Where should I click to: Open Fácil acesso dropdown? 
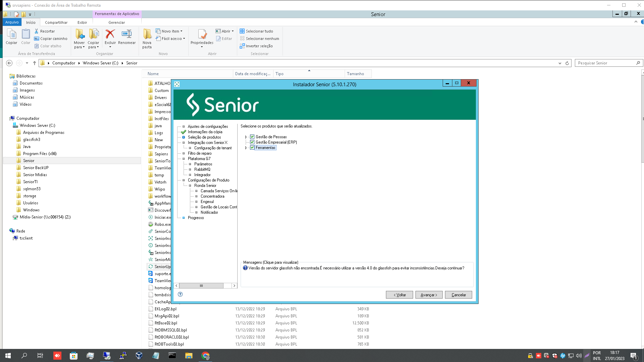click(x=170, y=39)
